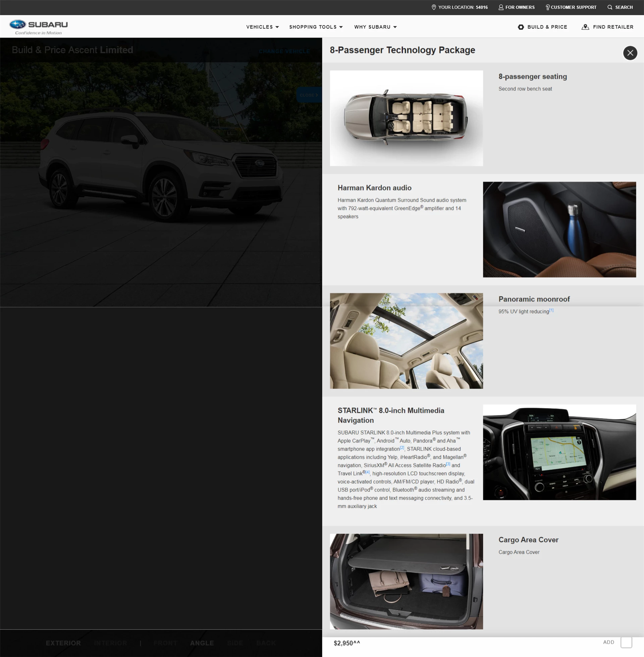
Task: Close the 8-Passenger Technology Package panel
Action: coord(630,53)
